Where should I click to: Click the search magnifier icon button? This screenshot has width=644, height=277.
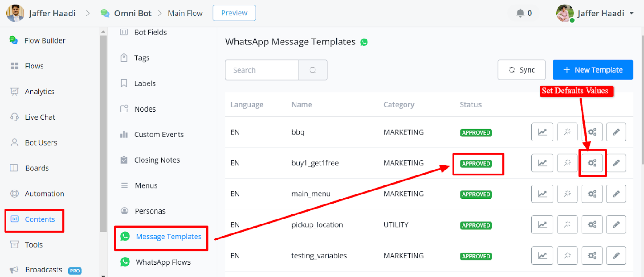313,70
